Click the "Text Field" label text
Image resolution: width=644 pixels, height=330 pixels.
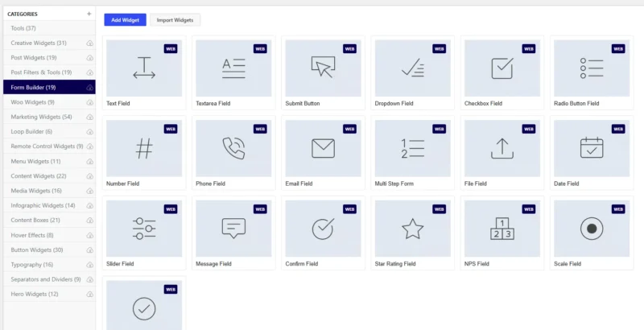tap(118, 104)
